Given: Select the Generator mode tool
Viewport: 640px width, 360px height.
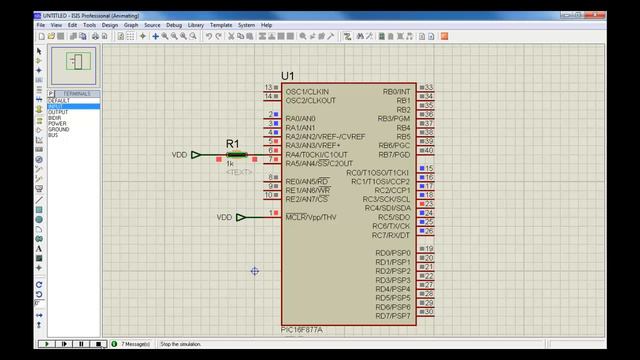Looking at the screenshot, I should [x=39, y=160].
